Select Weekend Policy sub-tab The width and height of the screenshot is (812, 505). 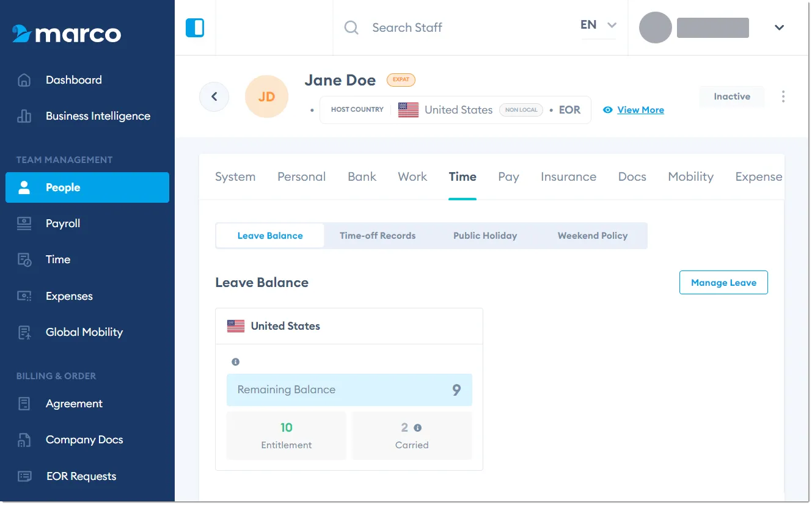pyautogui.click(x=593, y=236)
